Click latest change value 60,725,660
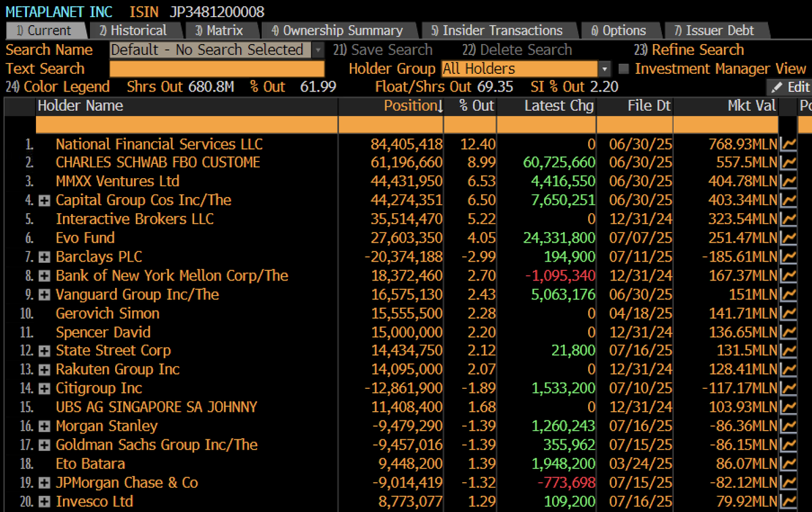This screenshot has height=512, width=812. pos(559,163)
